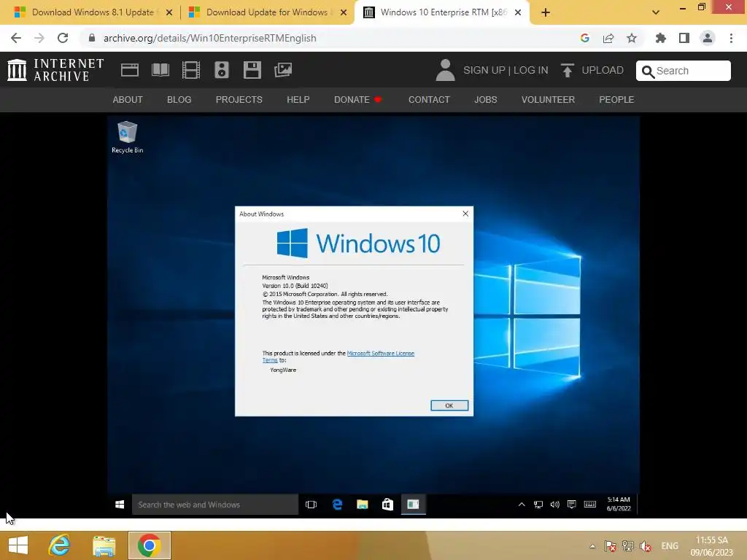This screenshot has width=747, height=560.
Task: Click Search the web and Windows box
Action: point(215,505)
